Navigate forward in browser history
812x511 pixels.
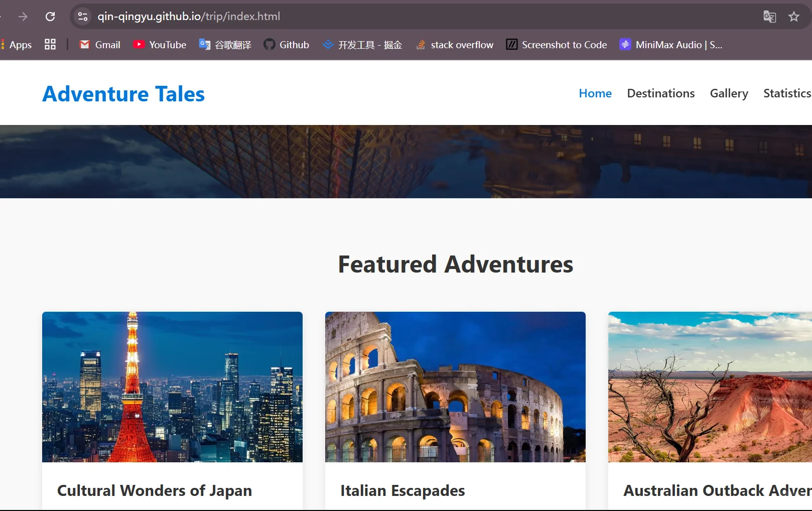point(23,16)
